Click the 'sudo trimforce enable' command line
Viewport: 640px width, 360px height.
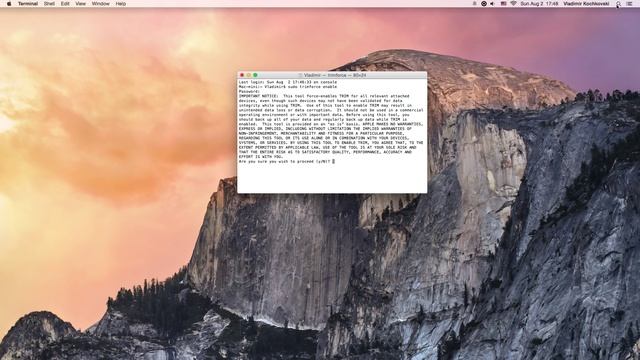(288, 87)
